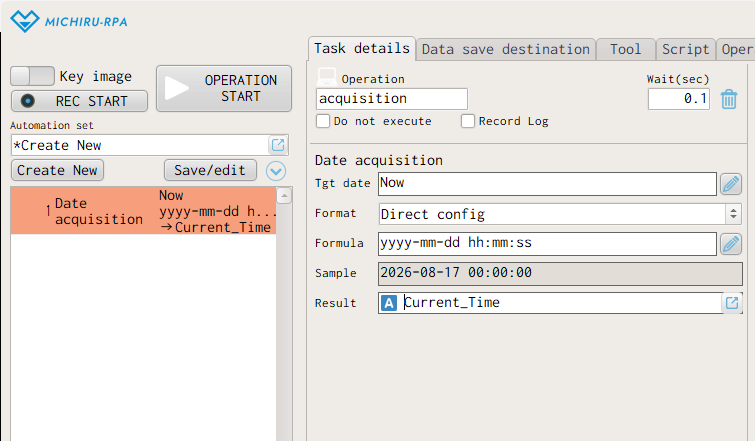Click the Formula input field
Image resolution: width=755 pixels, height=441 pixels.
click(x=547, y=244)
